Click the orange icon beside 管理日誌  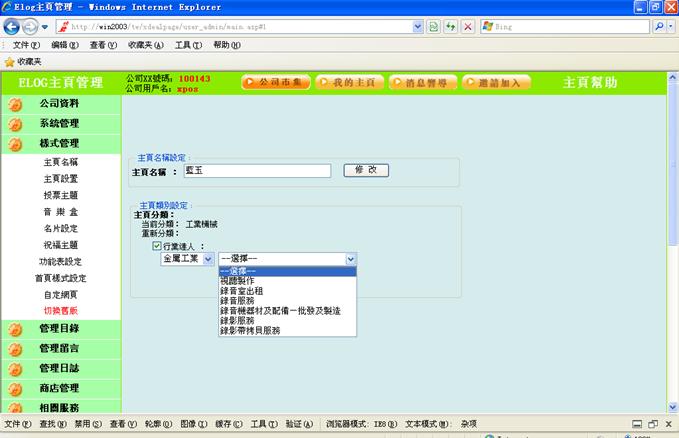tap(15, 369)
